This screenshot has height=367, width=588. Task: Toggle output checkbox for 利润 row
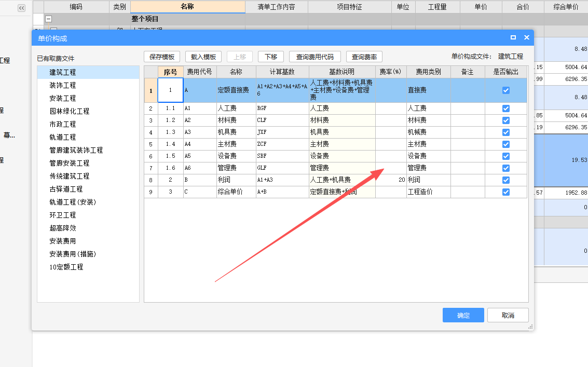[506, 180]
